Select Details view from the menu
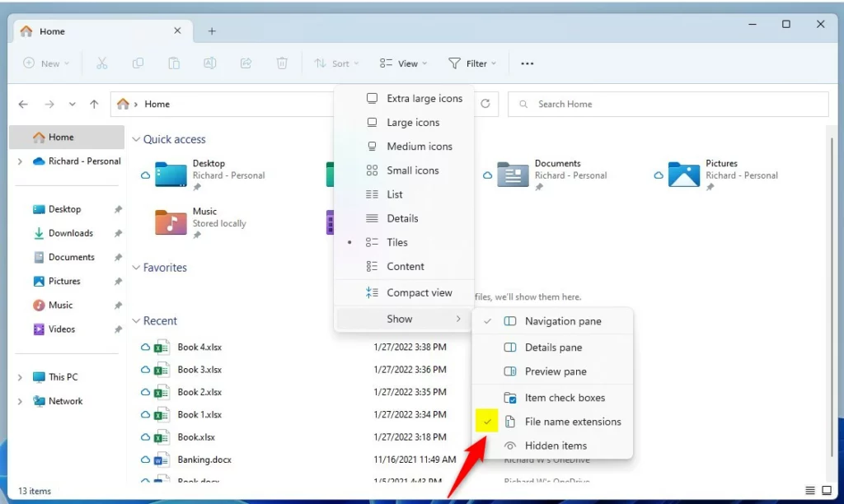The height and width of the screenshot is (504, 844). point(402,218)
